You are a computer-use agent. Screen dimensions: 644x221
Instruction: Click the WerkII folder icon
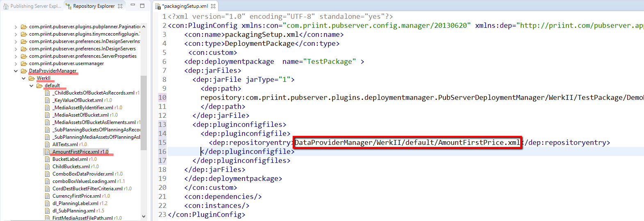(x=32, y=78)
